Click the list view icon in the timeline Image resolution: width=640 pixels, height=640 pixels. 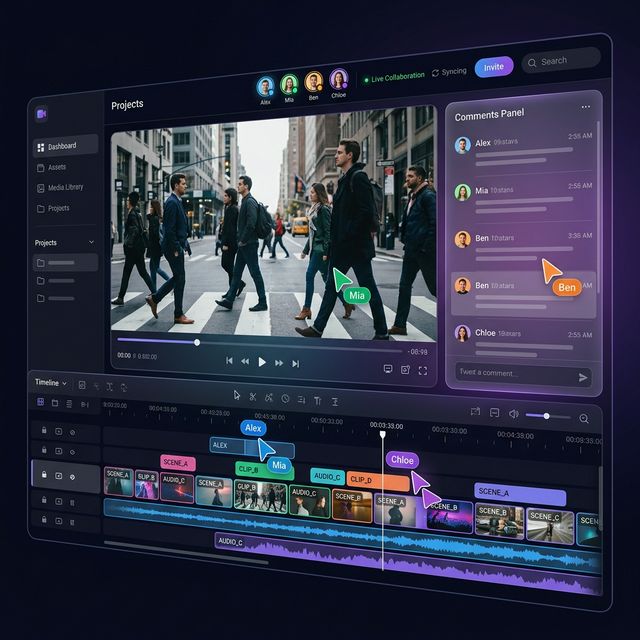[69, 404]
